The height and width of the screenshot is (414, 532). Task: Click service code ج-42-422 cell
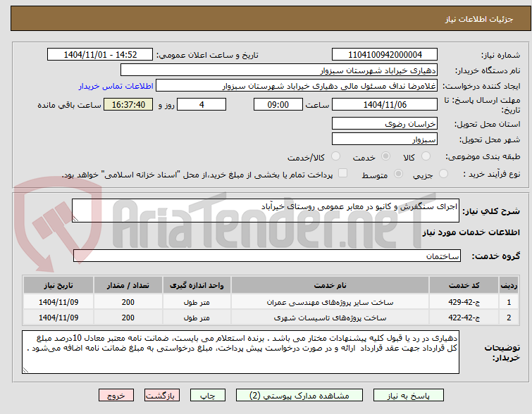coord(464,318)
